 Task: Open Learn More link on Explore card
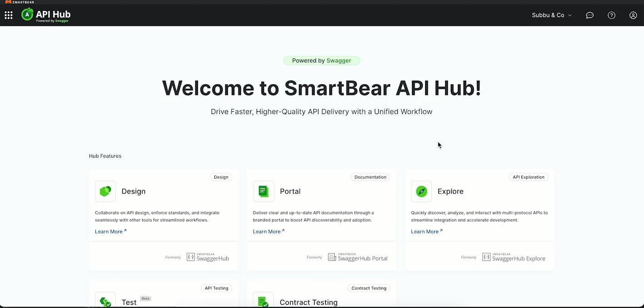(x=427, y=232)
